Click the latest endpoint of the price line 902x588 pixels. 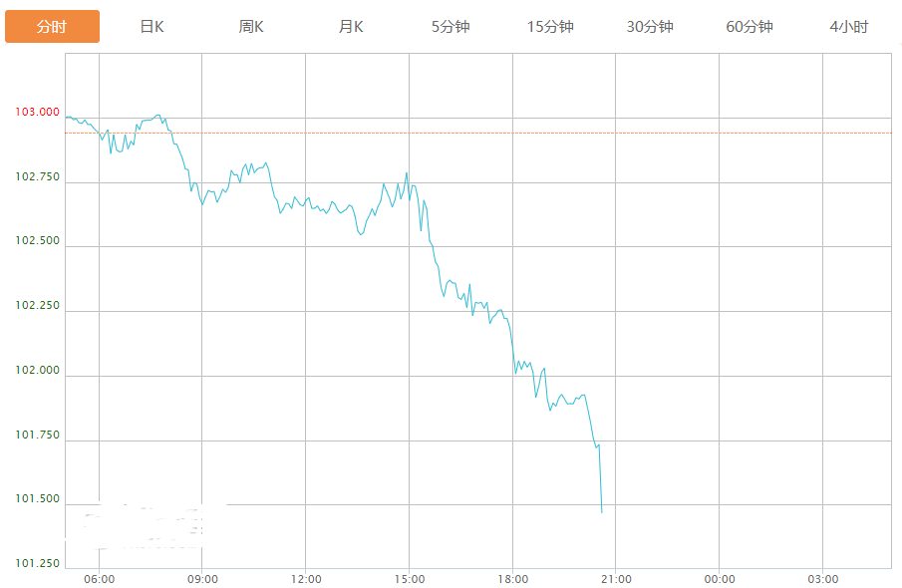click(602, 512)
